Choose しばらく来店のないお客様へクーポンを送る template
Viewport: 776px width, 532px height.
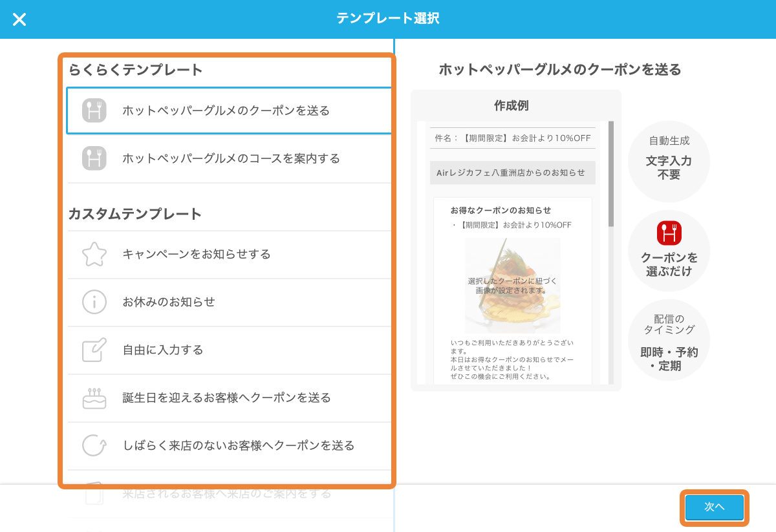(229, 445)
